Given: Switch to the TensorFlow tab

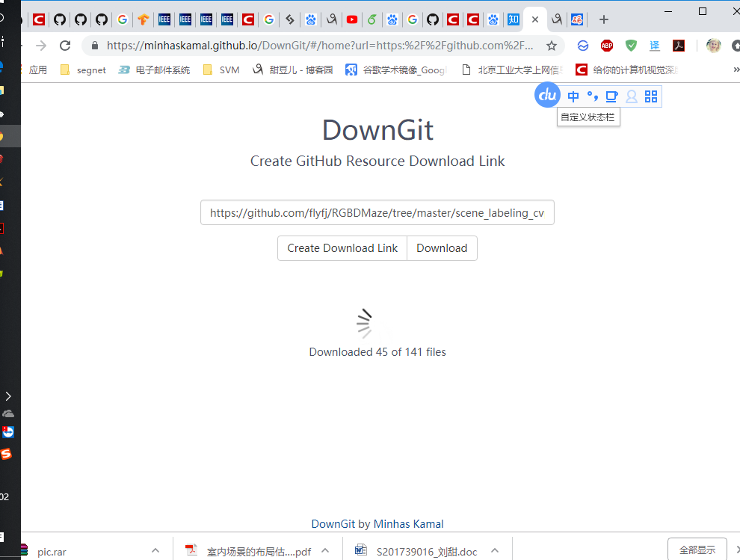Looking at the screenshot, I should 143,19.
